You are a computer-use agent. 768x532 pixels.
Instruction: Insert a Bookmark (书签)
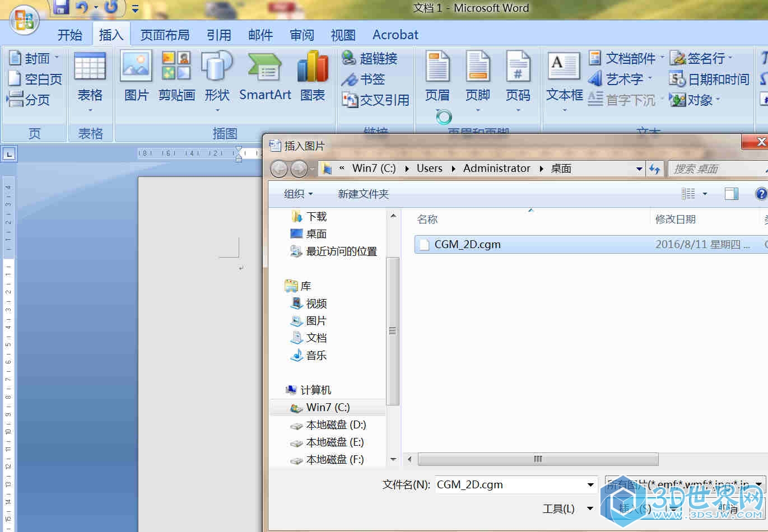(x=363, y=79)
